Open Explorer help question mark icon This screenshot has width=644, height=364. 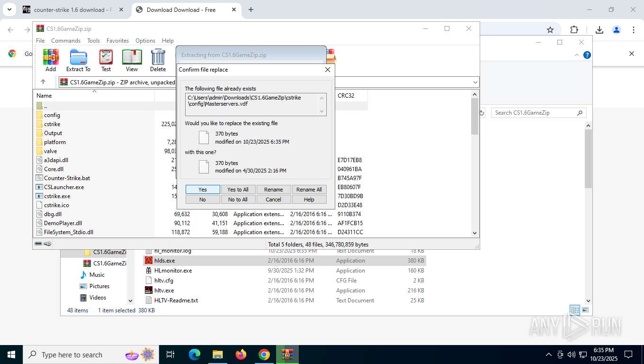pyautogui.click(x=587, y=55)
